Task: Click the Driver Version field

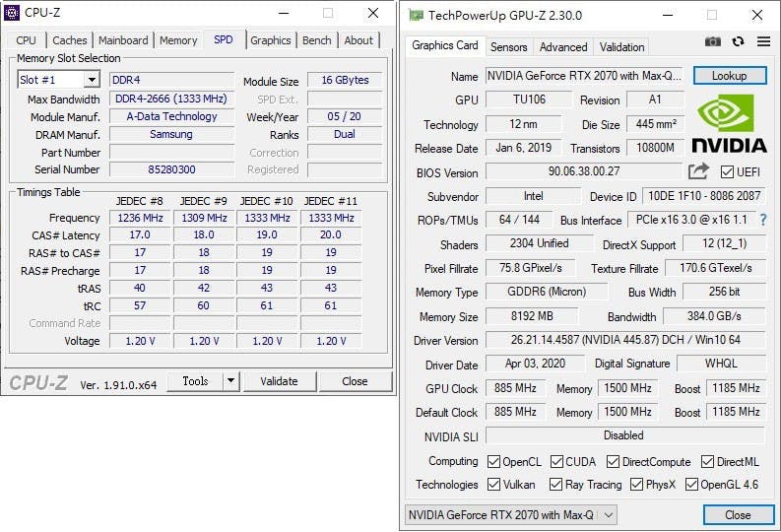Action: click(x=625, y=340)
